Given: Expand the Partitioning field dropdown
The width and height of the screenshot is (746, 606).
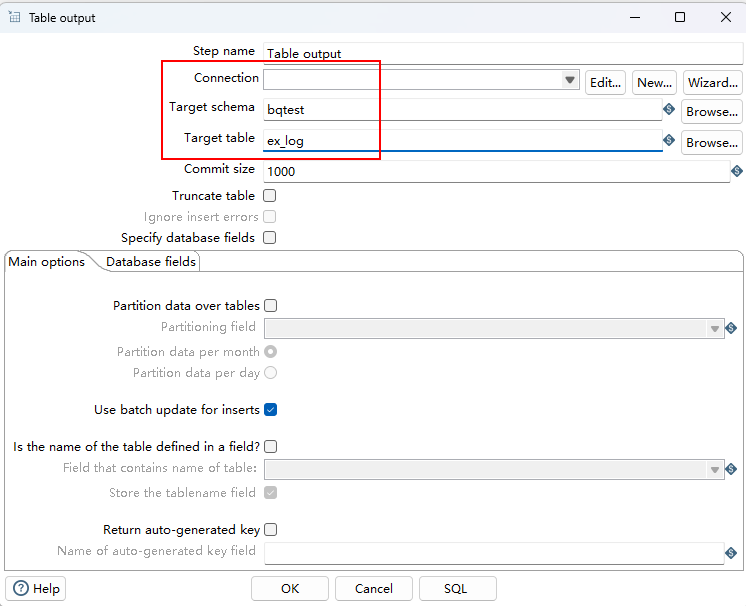Looking at the screenshot, I should [715, 329].
